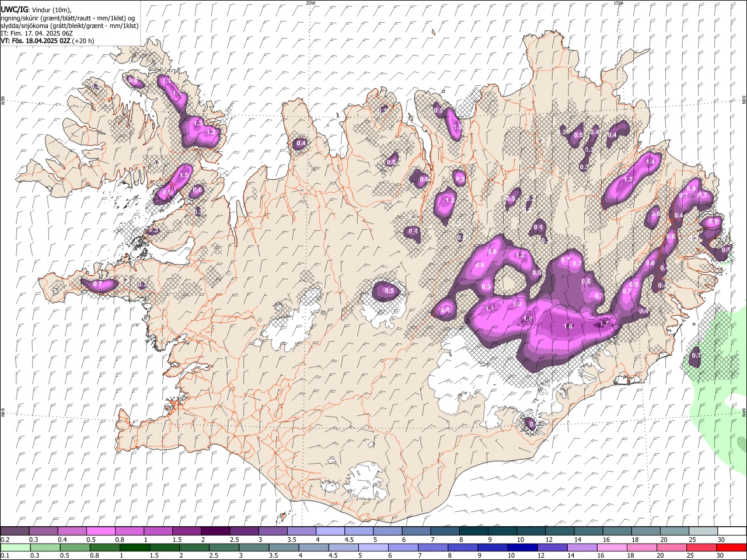Click the 1.4 snowfall value on the map
Image resolution: width=747 pixels, height=560 pixels.
coord(650,161)
